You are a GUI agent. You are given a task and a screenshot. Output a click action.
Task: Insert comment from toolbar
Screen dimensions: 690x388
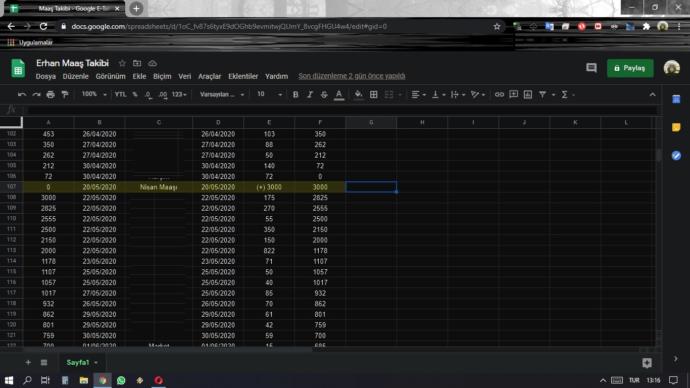514,95
